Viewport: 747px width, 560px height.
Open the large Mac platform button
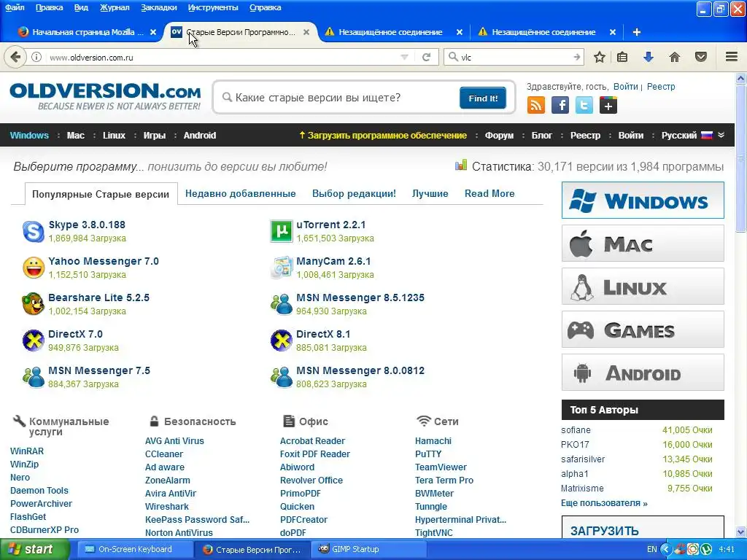pyautogui.click(x=643, y=244)
